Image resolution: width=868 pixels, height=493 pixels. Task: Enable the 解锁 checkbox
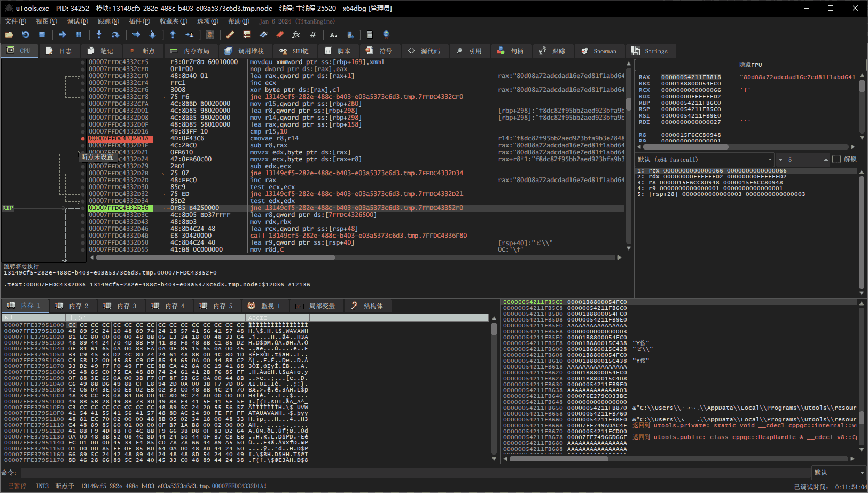point(836,159)
